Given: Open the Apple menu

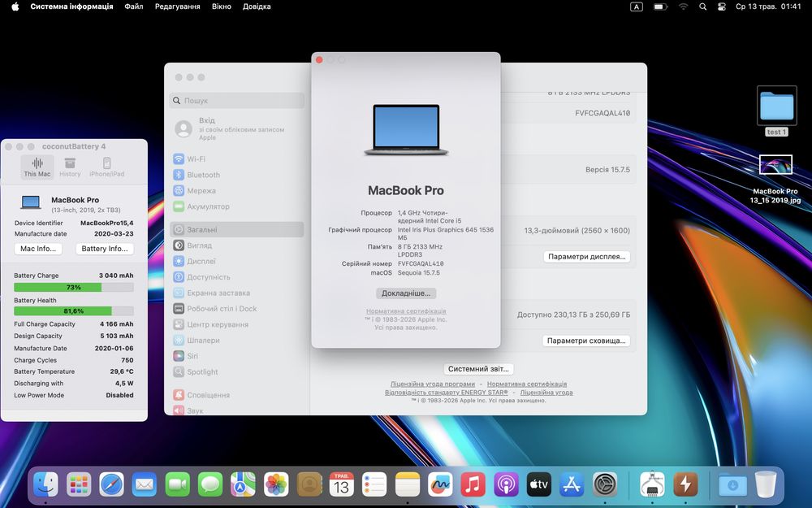Looking at the screenshot, I should 15,7.
